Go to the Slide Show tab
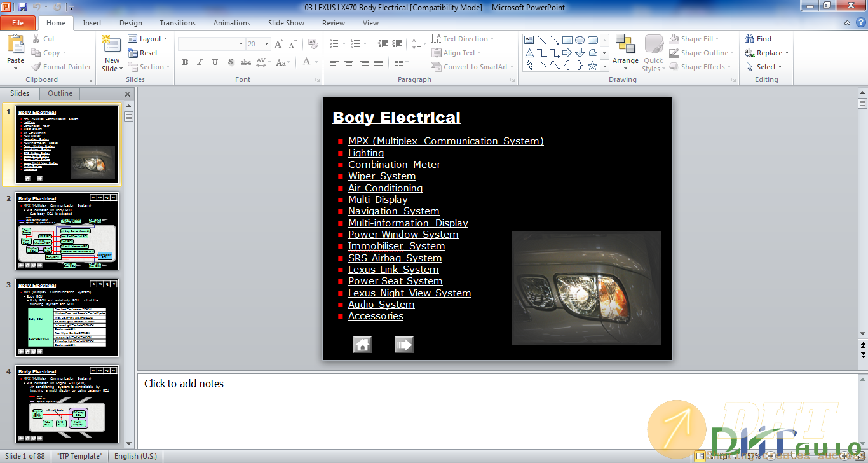Image resolution: width=868 pixels, height=463 pixels. 286,23
